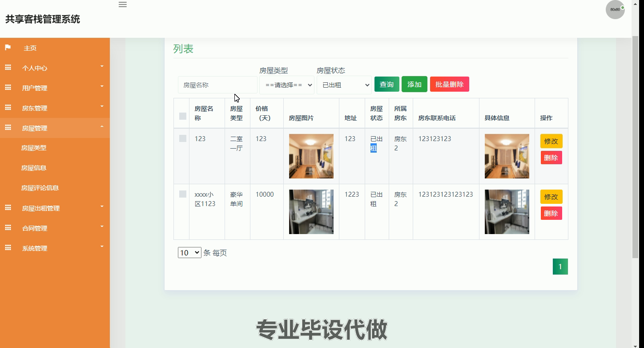Click the grid icon beside 个人中心
The width and height of the screenshot is (644, 348).
coord(8,68)
